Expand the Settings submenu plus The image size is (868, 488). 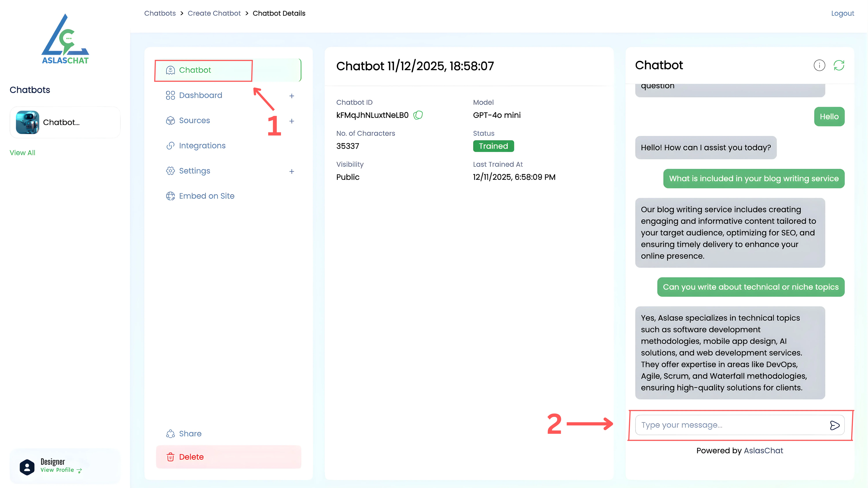point(292,171)
